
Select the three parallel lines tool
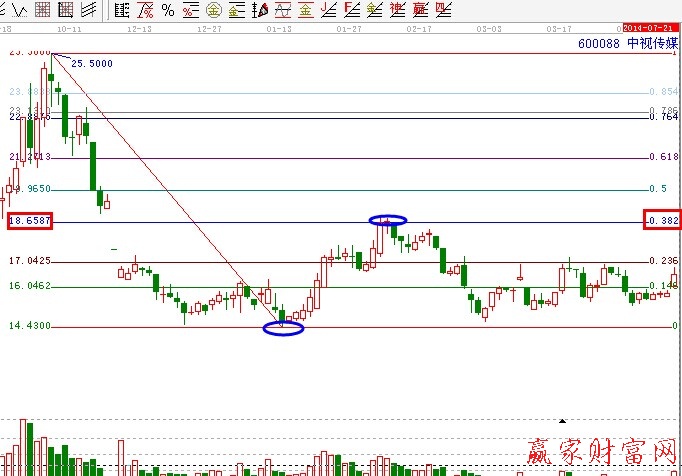coord(88,10)
